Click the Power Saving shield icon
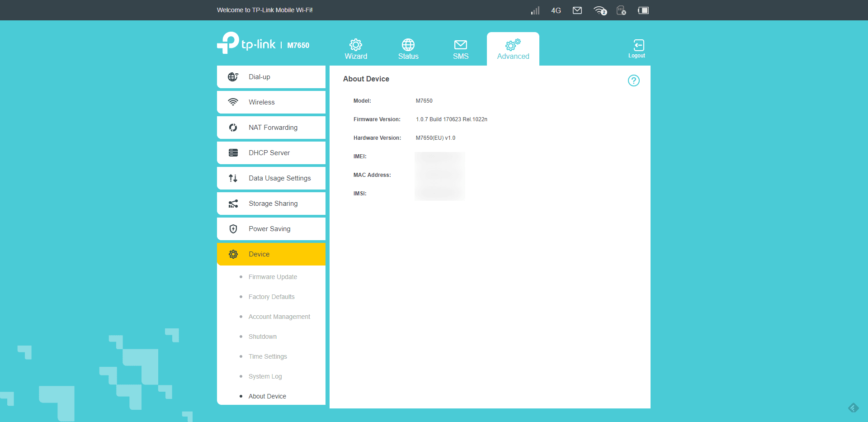 click(233, 229)
